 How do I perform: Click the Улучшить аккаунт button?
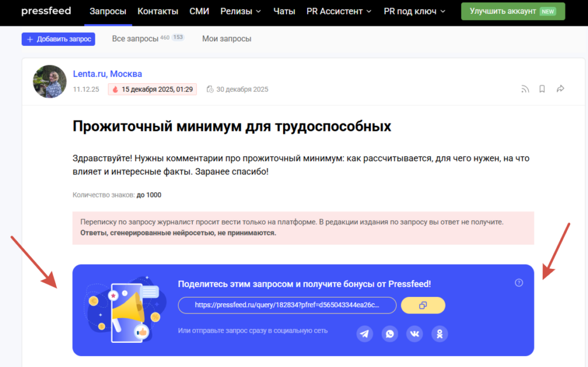[x=513, y=11]
